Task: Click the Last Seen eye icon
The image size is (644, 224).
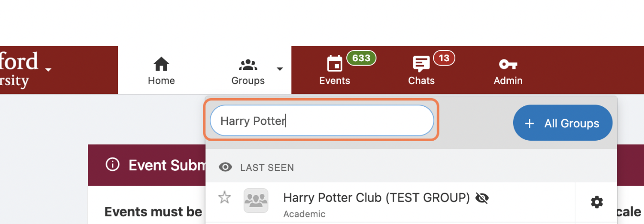Action: (225, 168)
